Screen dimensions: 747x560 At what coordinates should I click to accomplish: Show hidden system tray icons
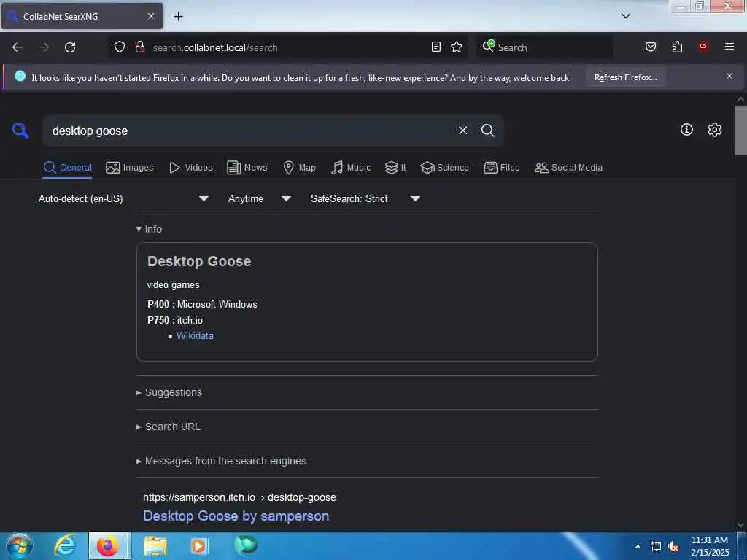point(638,546)
